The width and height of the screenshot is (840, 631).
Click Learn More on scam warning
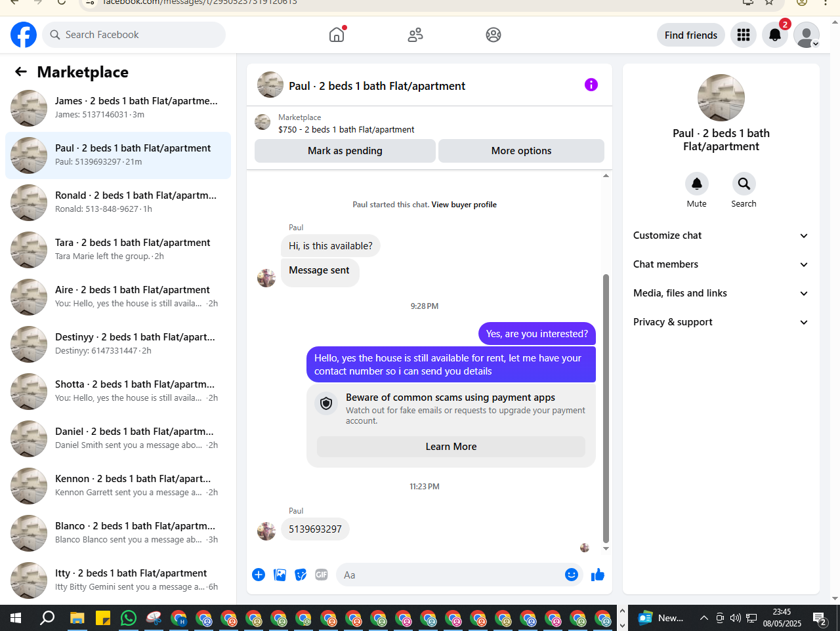tap(451, 447)
